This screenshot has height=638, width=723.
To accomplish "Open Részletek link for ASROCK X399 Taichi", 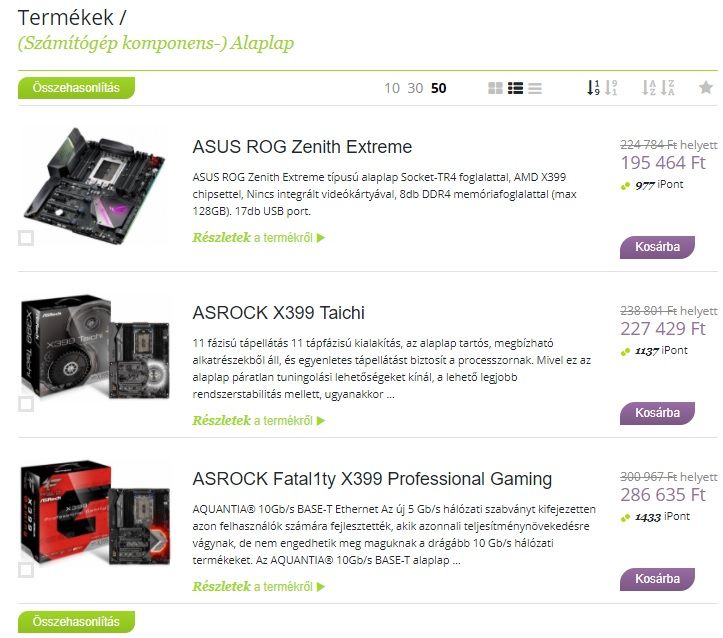I will click(x=259, y=420).
